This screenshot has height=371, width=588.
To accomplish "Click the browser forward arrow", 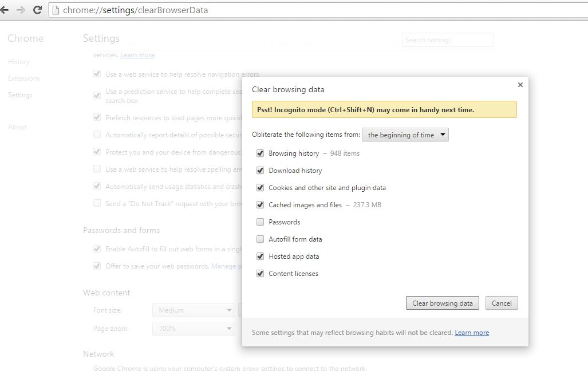I will pos(21,10).
